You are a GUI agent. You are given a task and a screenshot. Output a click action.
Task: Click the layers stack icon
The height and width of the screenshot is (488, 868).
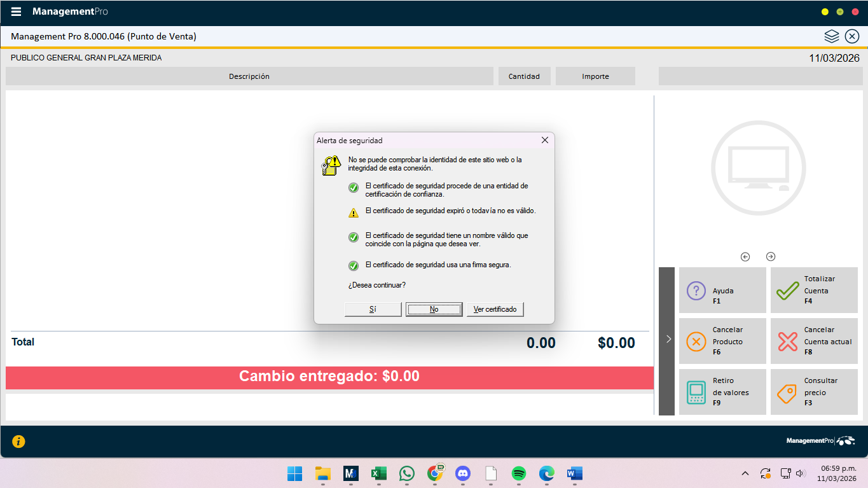832,36
